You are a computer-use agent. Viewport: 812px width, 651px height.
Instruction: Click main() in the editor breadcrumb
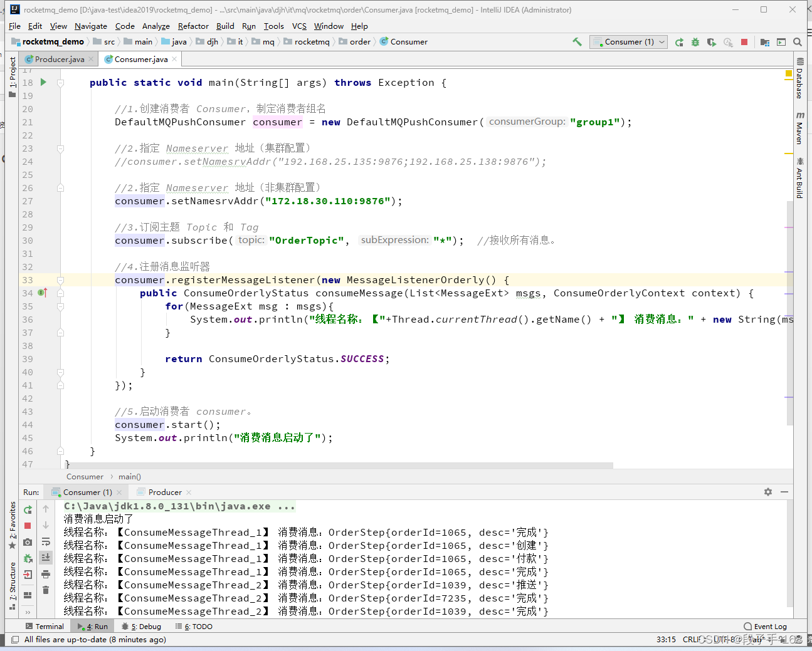click(x=130, y=477)
